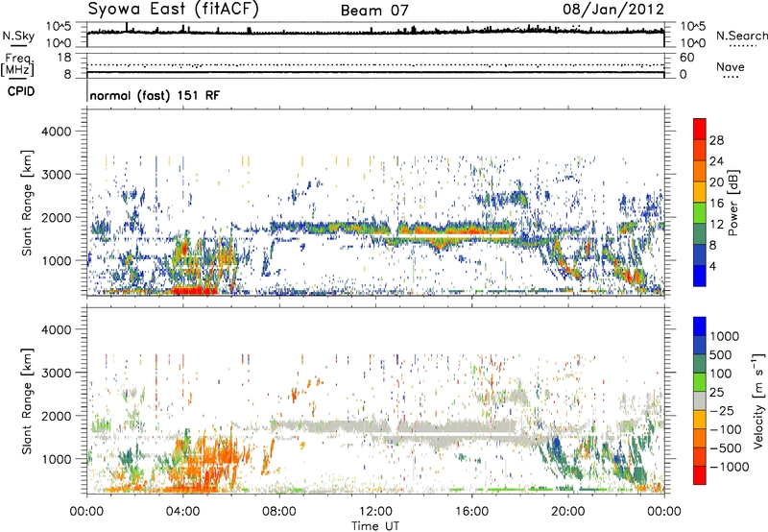This screenshot has width=768, height=532.
Task: Click the "4" value on the power color bar
Action: pyautogui.click(x=712, y=267)
